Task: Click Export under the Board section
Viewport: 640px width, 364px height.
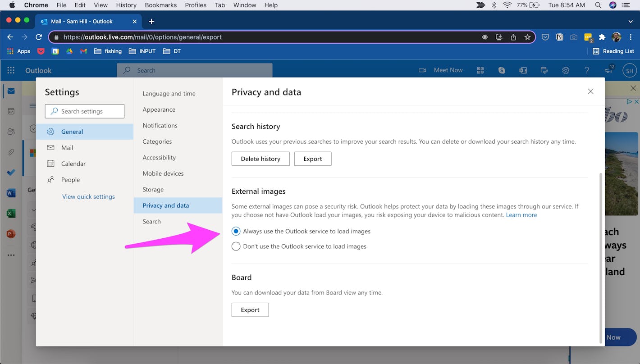Action: 250,309
